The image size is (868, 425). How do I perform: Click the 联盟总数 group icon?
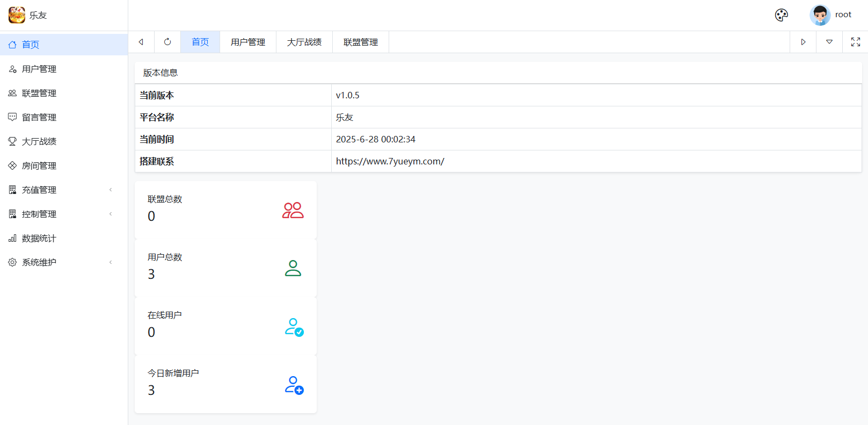pyautogui.click(x=293, y=210)
